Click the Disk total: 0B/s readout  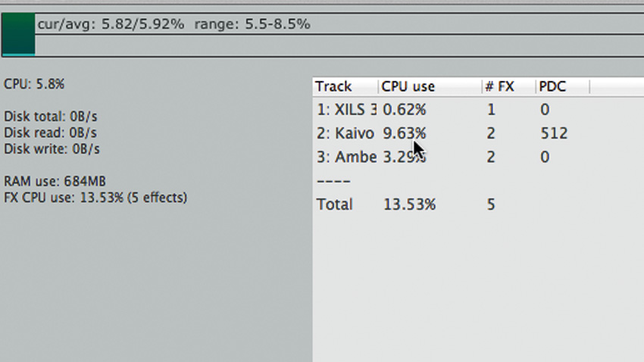51,117
